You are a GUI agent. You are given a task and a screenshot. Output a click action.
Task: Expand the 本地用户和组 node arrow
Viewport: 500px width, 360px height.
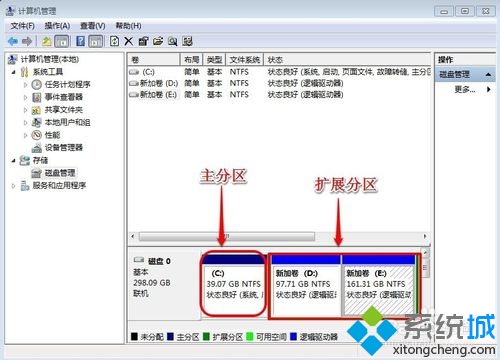click(x=25, y=123)
